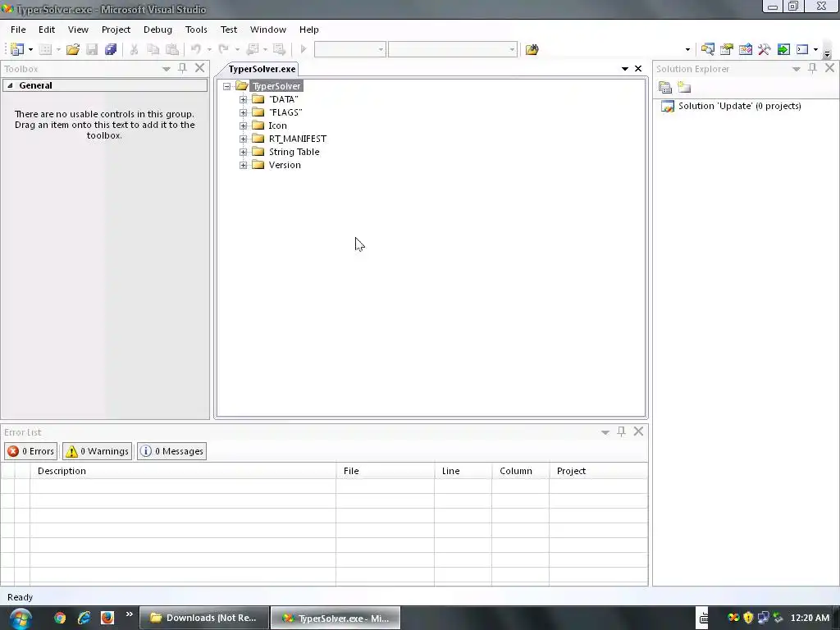
Task: Sort Error List by Project column
Action: pyautogui.click(x=598, y=471)
